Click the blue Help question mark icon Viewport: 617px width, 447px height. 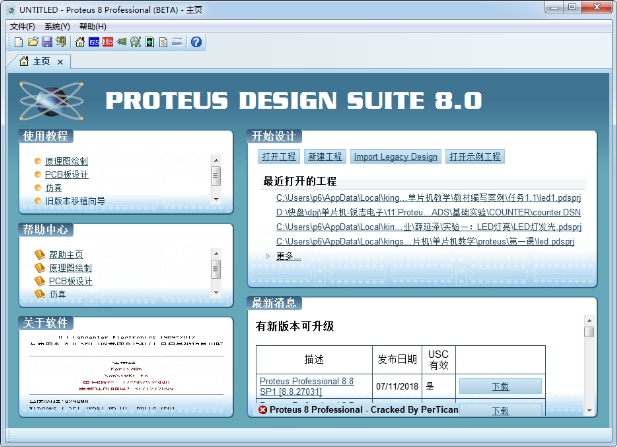(196, 42)
